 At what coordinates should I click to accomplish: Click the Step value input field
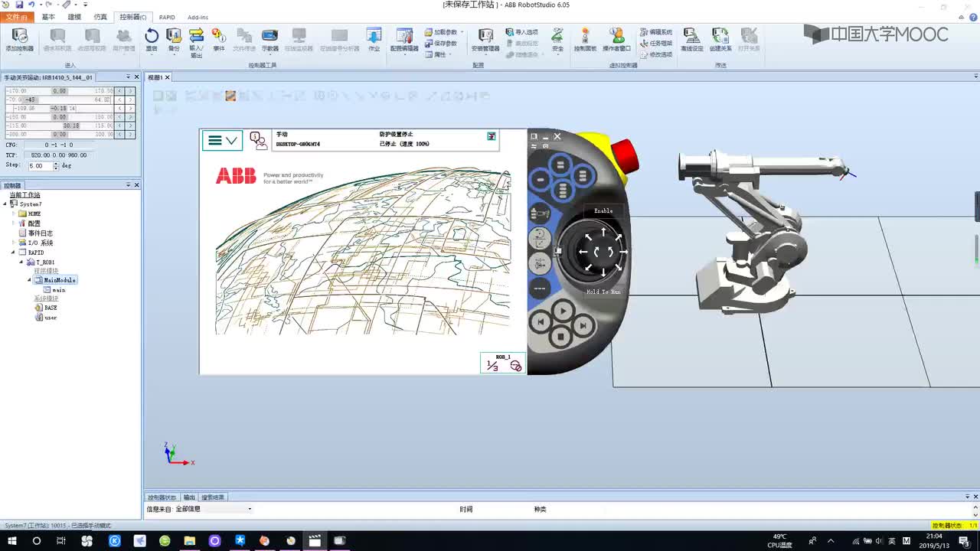(40, 166)
